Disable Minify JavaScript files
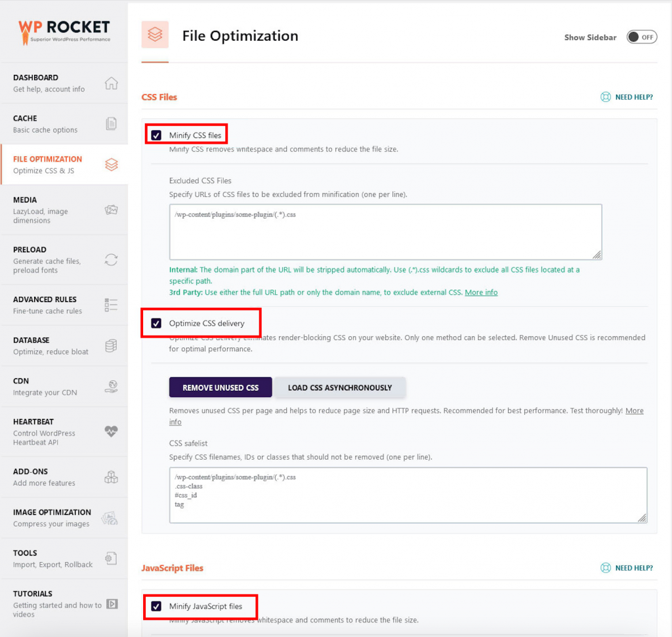 [155, 606]
